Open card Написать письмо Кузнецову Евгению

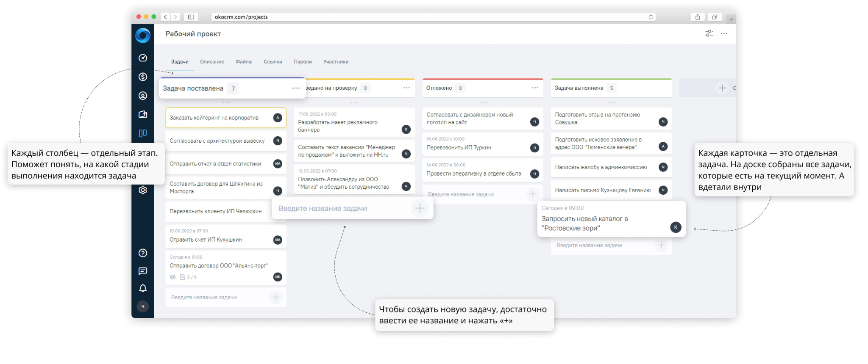[x=611, y=190]
